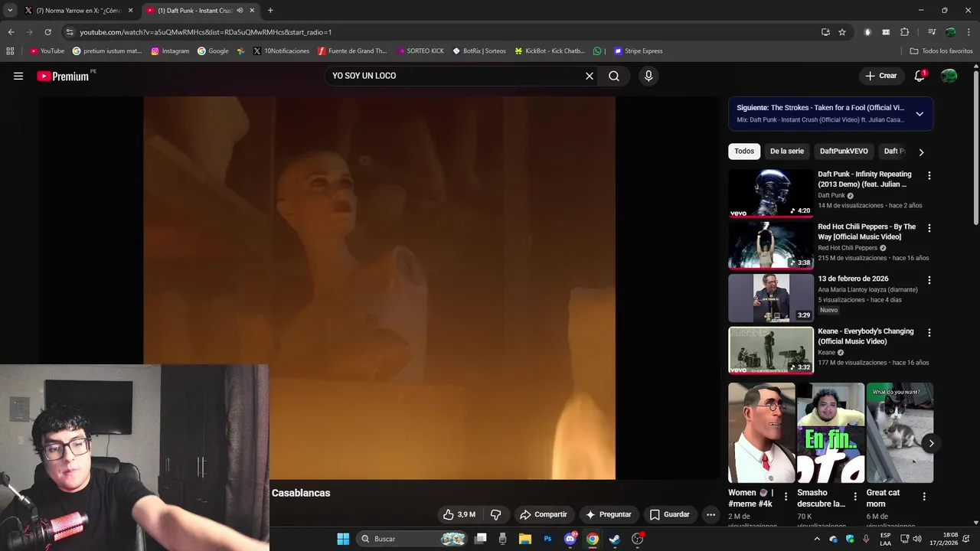The image size is (980, 551).
Task: Show next Shorts with the arrow button
Action: tap(931, 443)
